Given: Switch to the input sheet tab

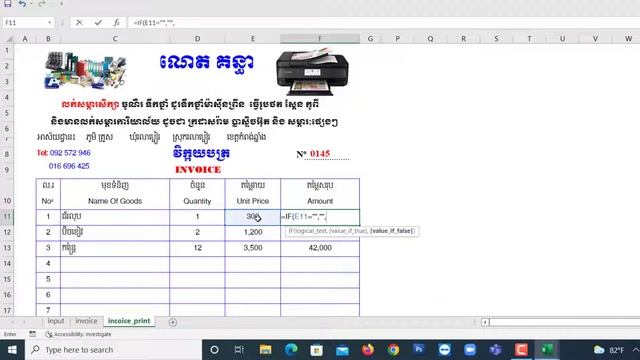Looking at the screenshot, I should point(56,321).
